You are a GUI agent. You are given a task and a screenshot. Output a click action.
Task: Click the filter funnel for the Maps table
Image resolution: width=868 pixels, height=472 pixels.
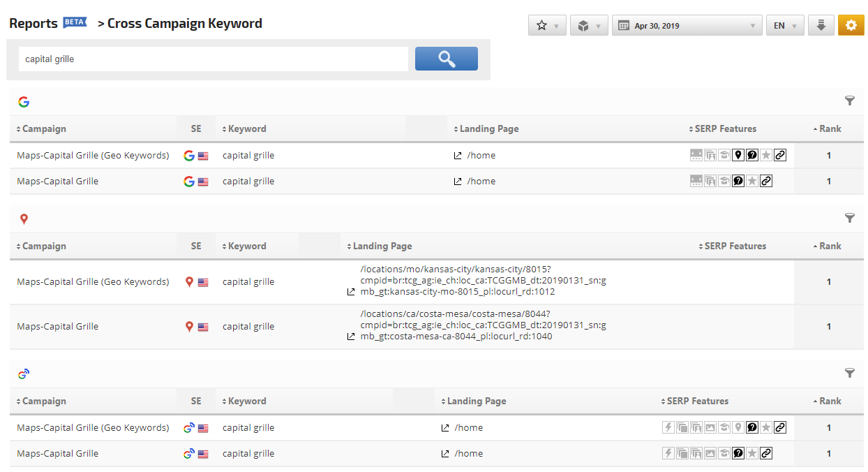pos(849,219)
